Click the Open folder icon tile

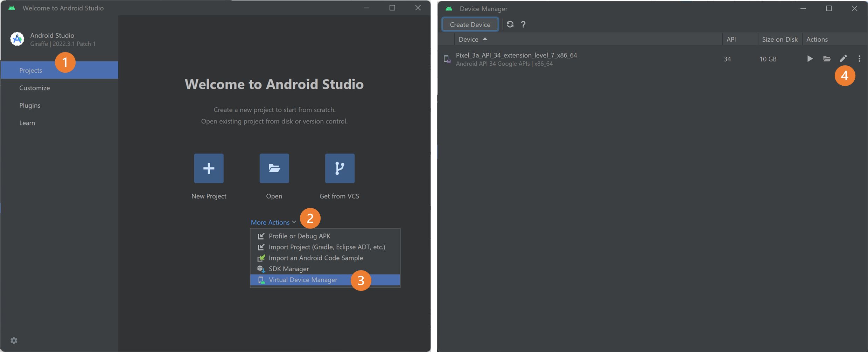pos(274,168)
